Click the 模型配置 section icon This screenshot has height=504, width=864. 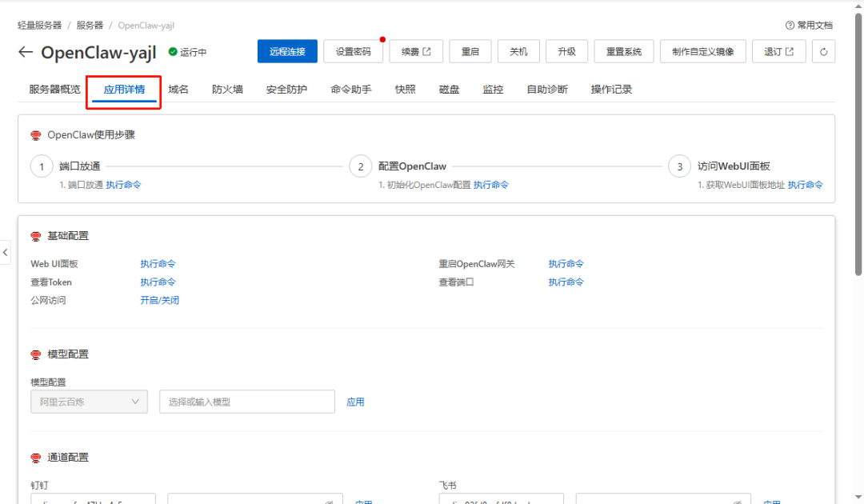(x=36, y=354)
